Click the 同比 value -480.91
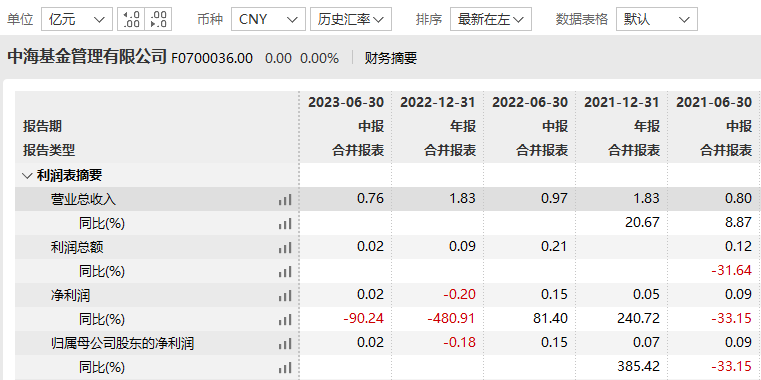 point(452,319)
